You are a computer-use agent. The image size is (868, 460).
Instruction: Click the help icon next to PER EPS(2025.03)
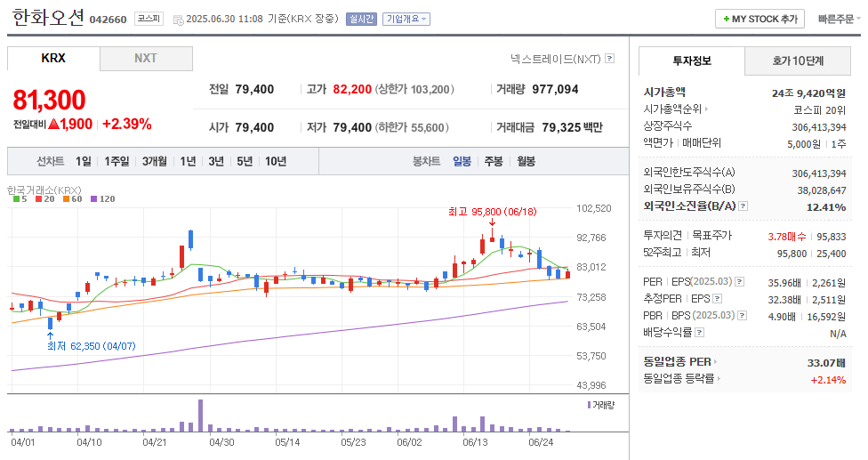tap(740, 282)
